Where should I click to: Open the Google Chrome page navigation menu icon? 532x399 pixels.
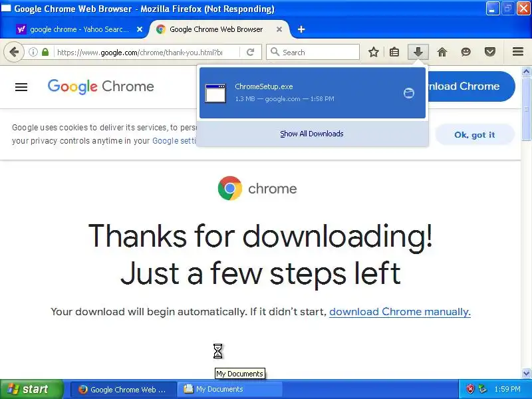point(21,87)
